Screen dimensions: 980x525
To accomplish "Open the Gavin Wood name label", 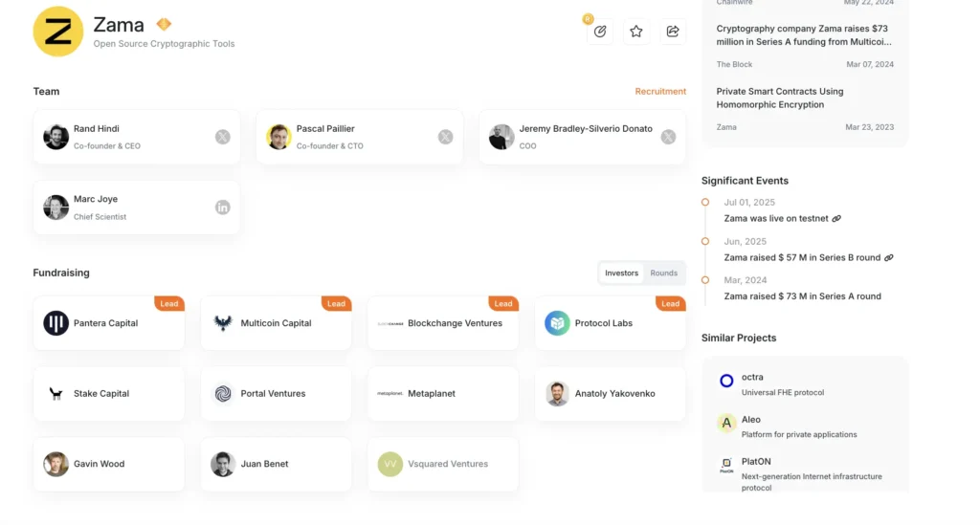I will click(x=99, y=465).
